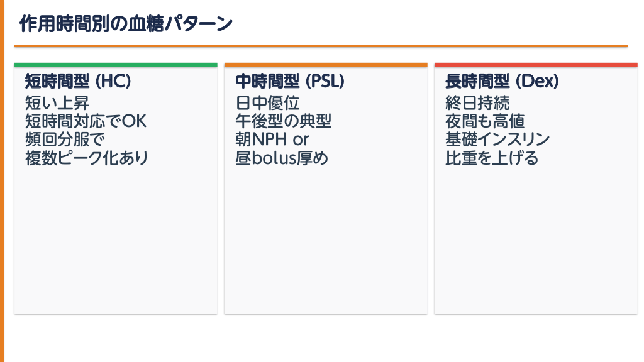Image resolution: width=644 pixels, height=362 pixels.
Task: Select the line 基礎インスリン
Action: click(497, 139)
